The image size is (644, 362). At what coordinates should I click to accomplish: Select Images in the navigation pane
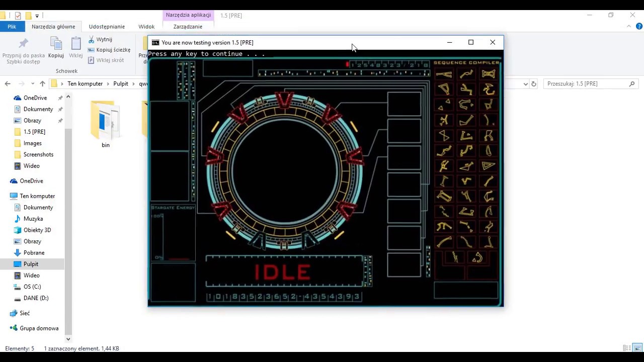pyautogui.click(x=32, y=143)
